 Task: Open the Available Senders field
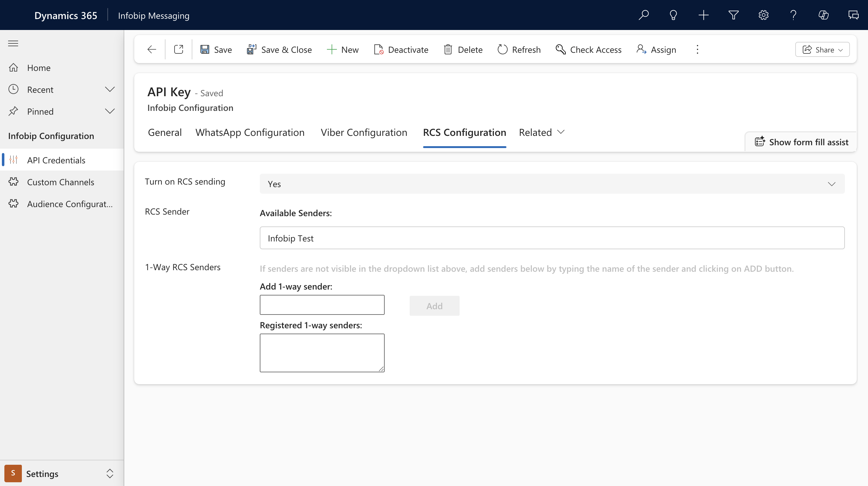click(x=552, y=238)
